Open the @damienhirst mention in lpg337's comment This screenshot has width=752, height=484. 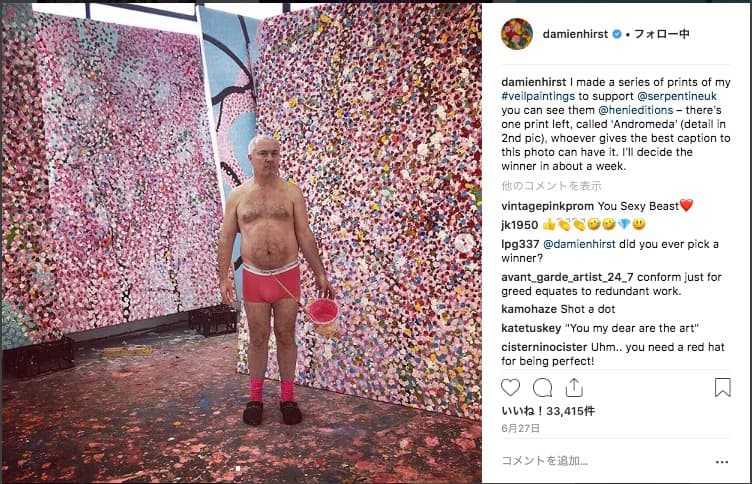coord(579,244)
